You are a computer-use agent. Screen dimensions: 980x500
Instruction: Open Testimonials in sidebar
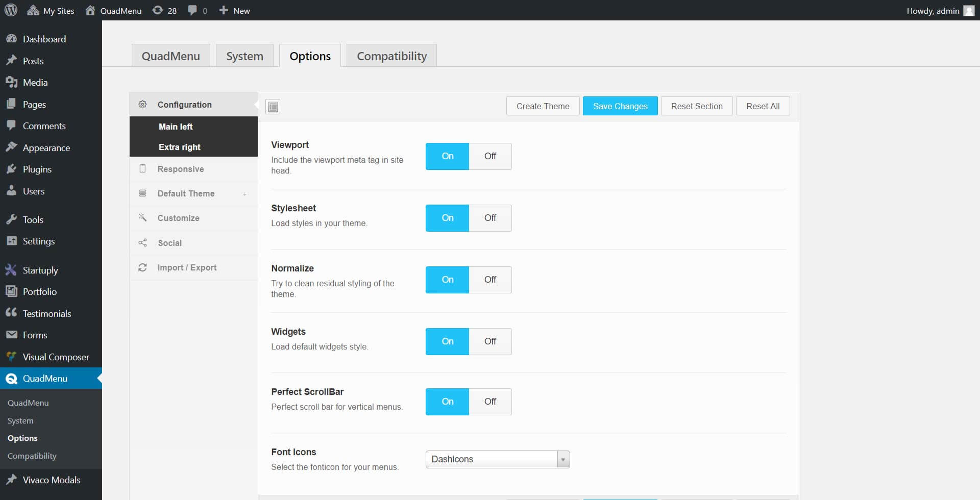(51, 313)
